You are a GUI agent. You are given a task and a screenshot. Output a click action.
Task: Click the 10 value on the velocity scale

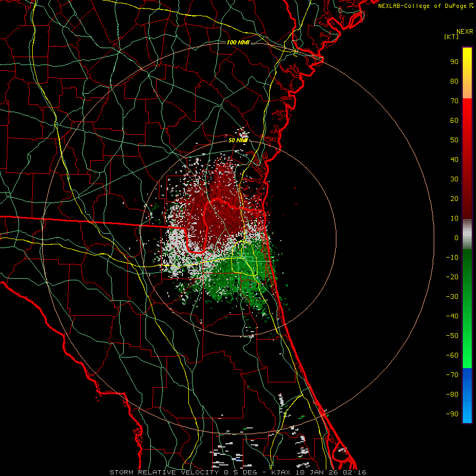tap(454, 218)
